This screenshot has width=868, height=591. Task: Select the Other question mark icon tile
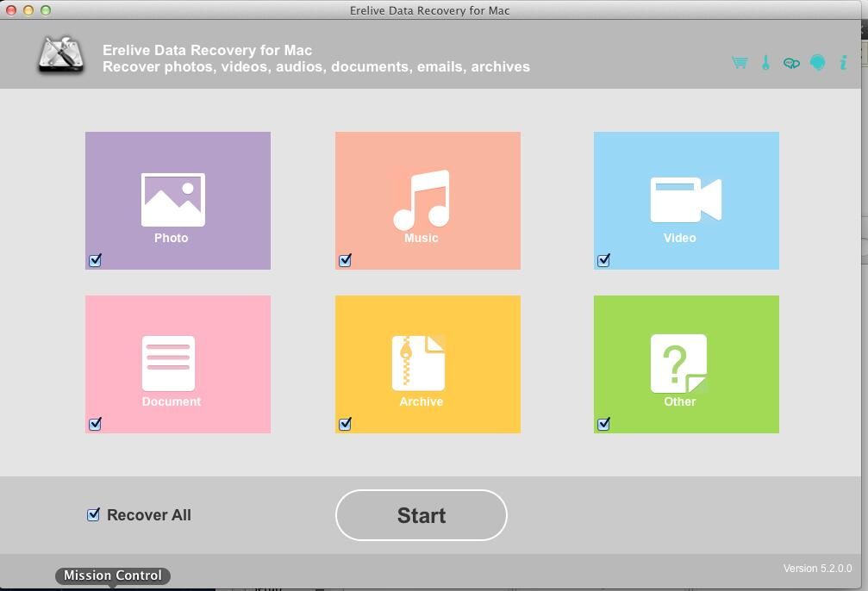point(686,364)
